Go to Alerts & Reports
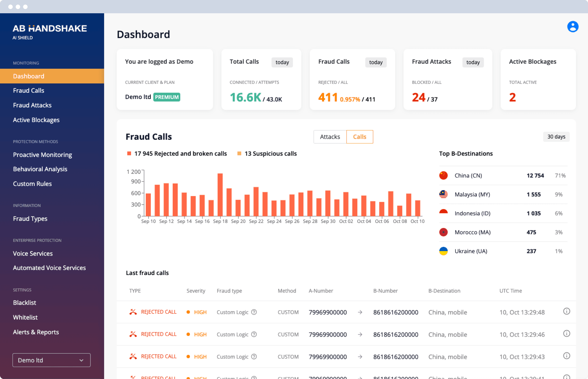 (36, 332)
